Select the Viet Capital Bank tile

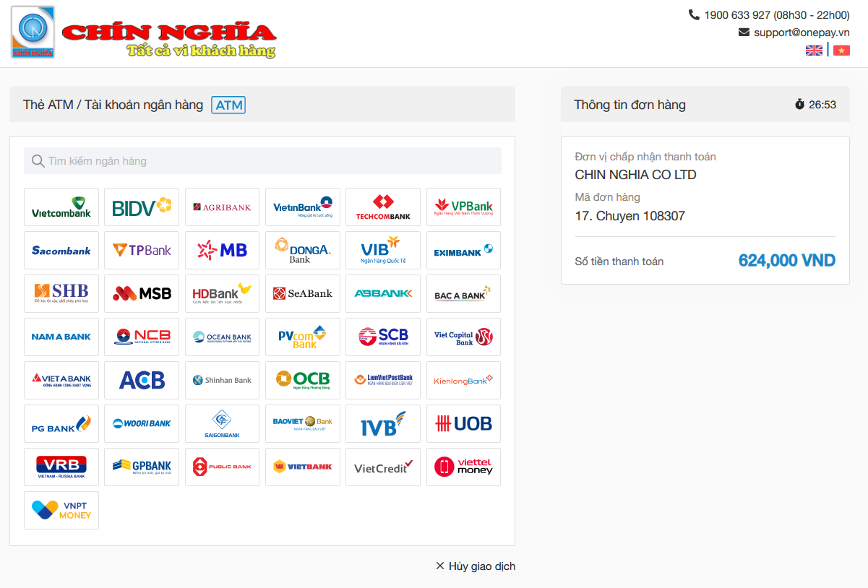tap(463, 337)
